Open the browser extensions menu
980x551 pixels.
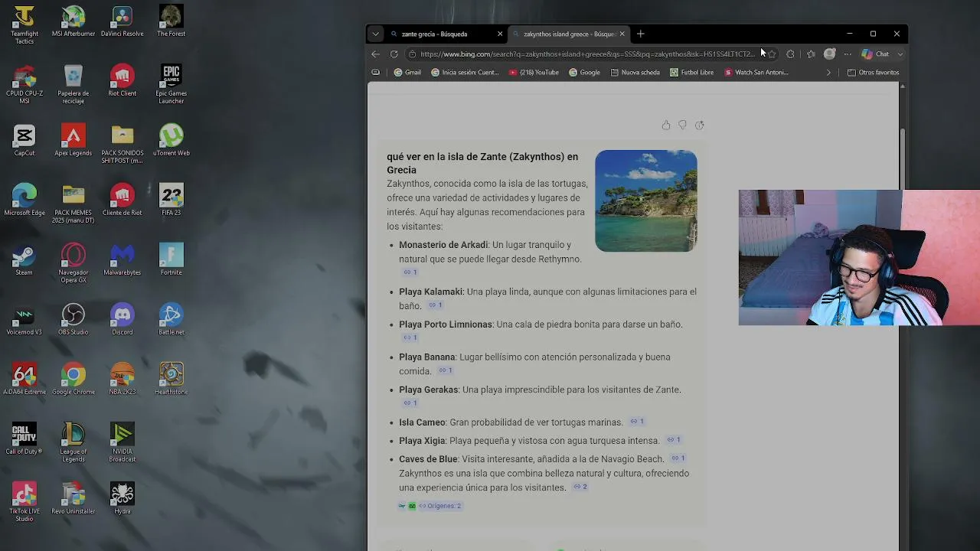(790, 54)
